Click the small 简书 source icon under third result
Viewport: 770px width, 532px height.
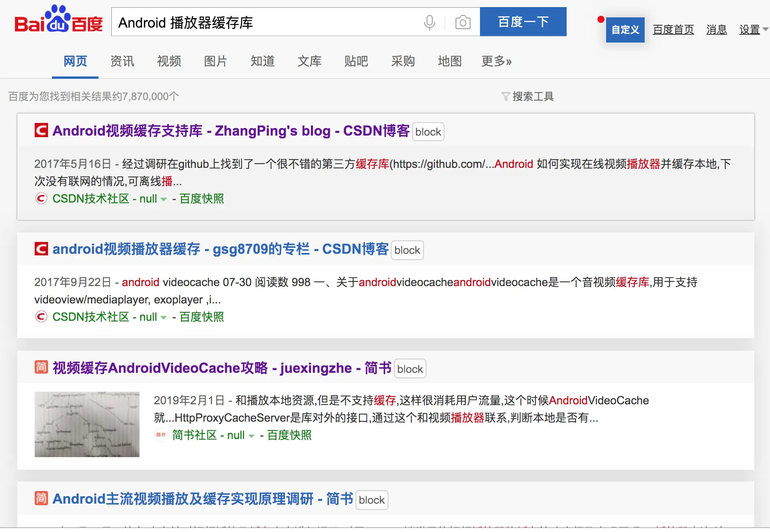pyautogui.click(x=161, y=435)
